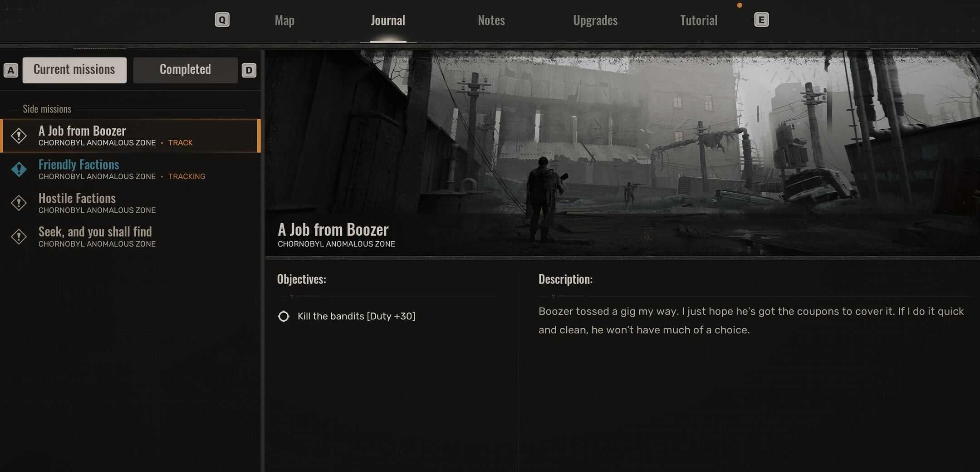Click the A key prompt beside Current missions
Screen dimensions: 980x472
click(11, 70)
